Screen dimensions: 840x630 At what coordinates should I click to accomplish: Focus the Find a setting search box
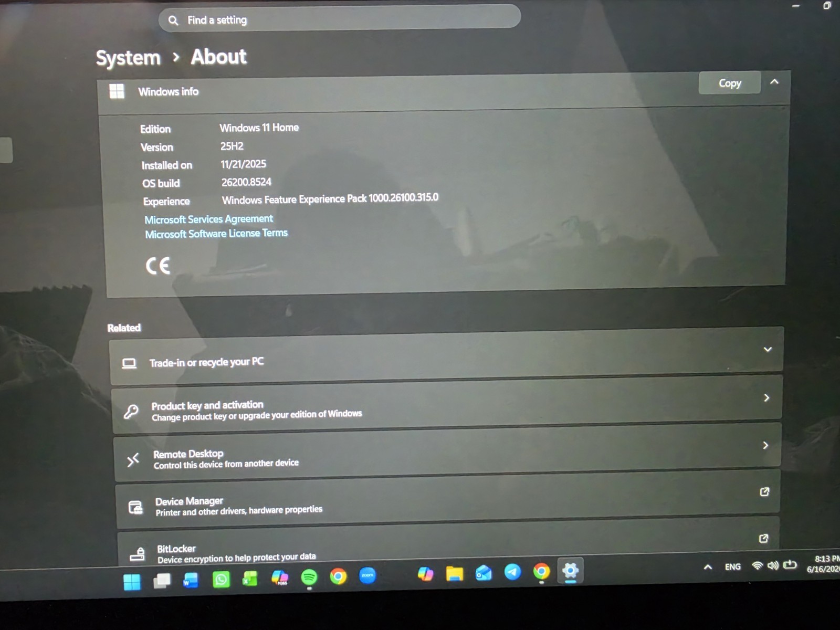(x=340, y=19)
